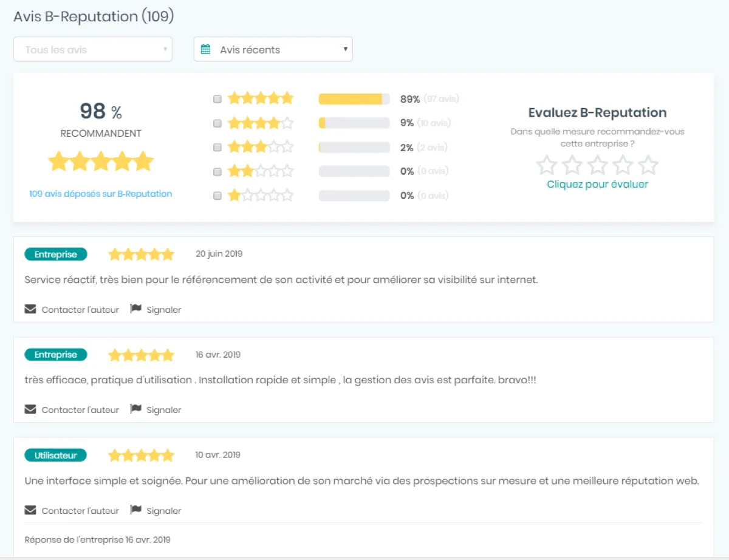Tick the four-star filter checkbox
The image size is (729, 560).
217,123
